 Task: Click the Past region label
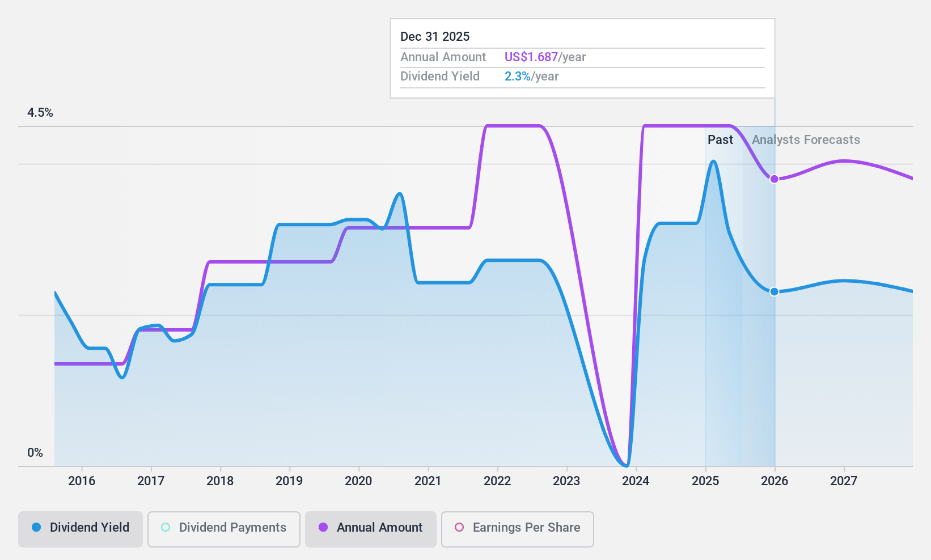pyautogui.click(x=720, y=140)
